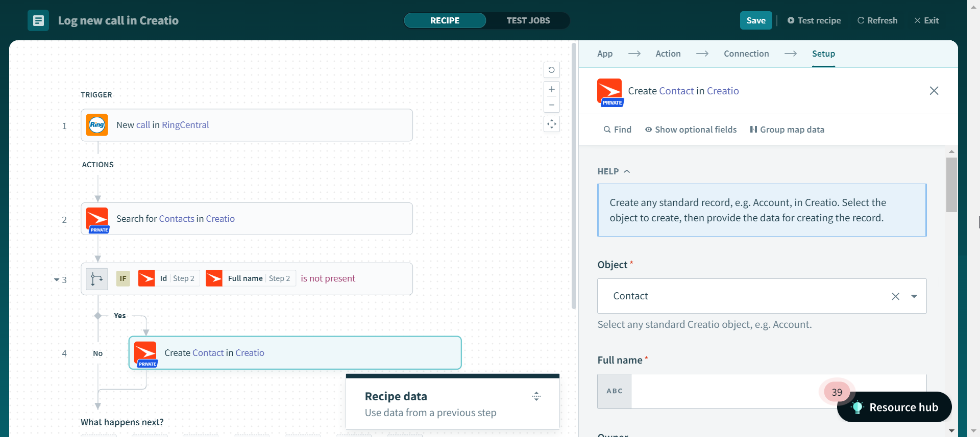Click the 'What happens next?' text
Image resolution: width=980 pixels, height=437 pixels.
click(x=122, y=422)
